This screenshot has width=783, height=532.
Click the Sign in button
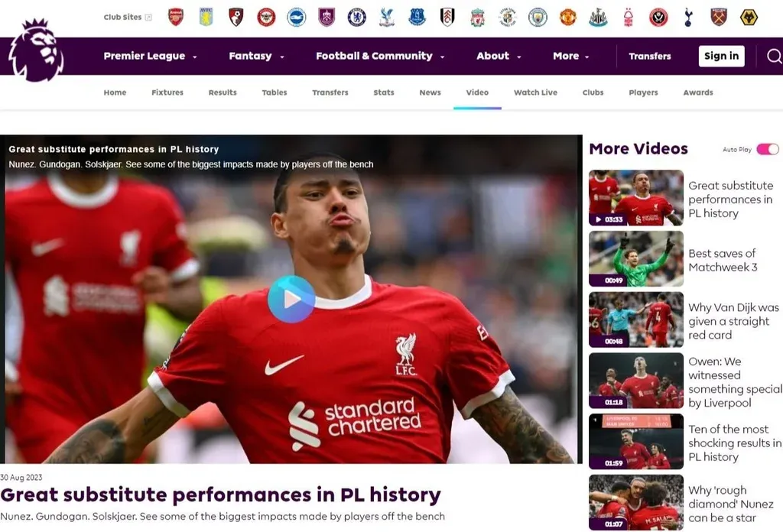tap(721, 56)
